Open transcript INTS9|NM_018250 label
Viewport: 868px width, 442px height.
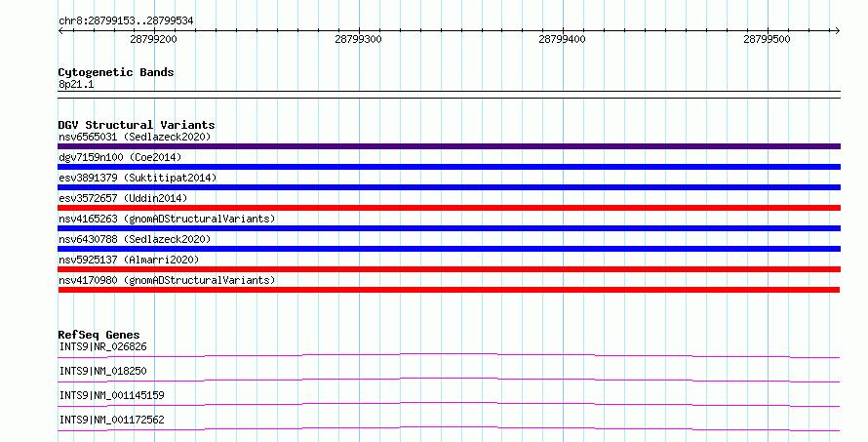(x=103, y=371)
